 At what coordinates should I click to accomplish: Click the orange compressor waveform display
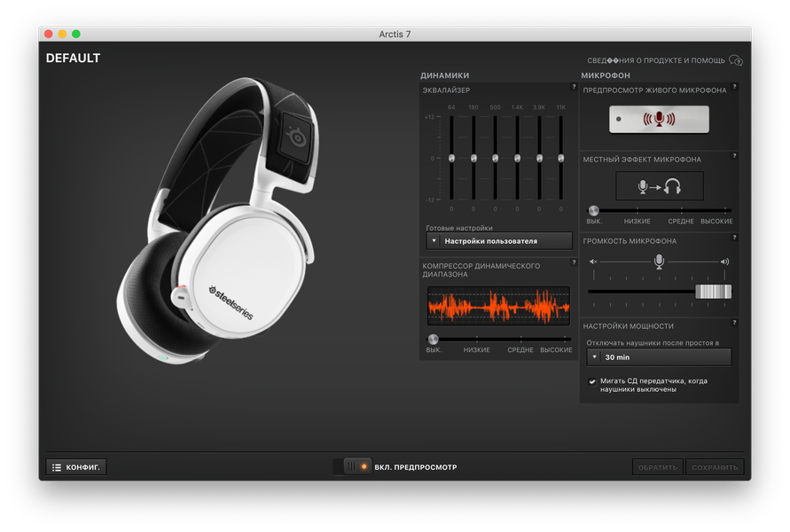[x=498, y=306]
